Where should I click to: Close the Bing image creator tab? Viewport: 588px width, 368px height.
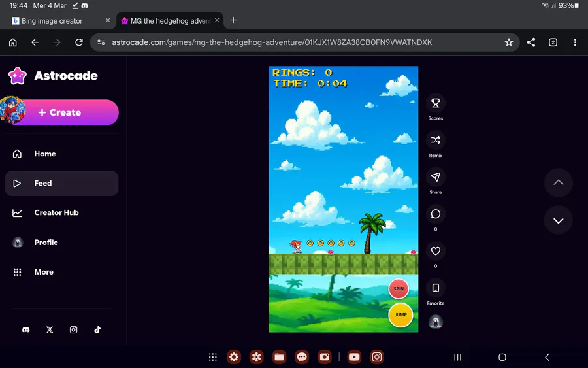click(108, 20)
